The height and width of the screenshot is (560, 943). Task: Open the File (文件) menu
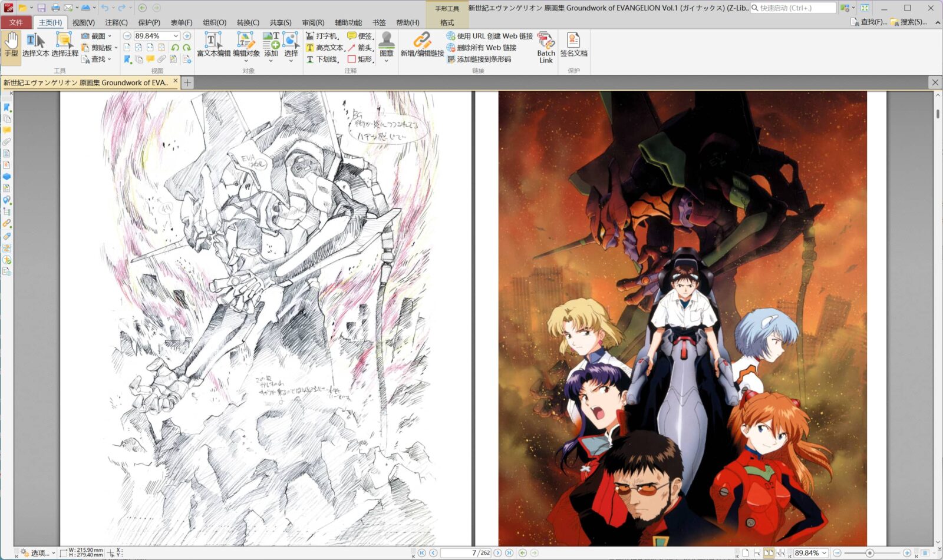pos(17,22)
